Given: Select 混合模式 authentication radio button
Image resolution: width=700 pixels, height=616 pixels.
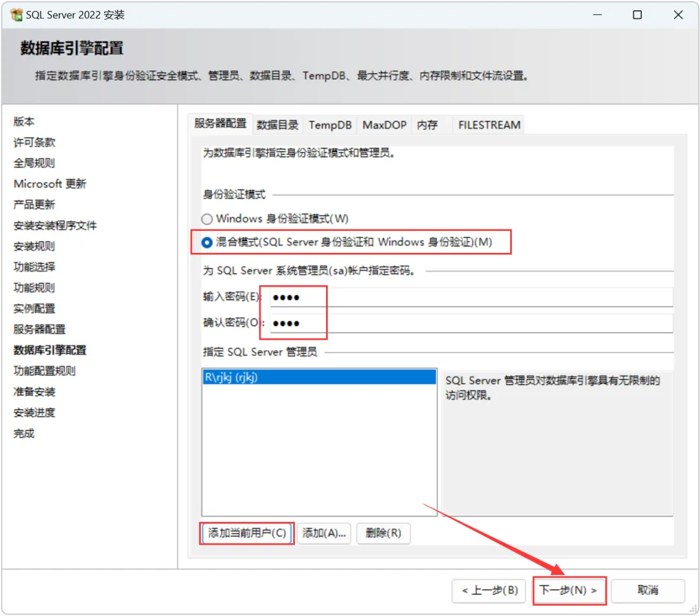Looking at the screenshot, I should (207, 243).
